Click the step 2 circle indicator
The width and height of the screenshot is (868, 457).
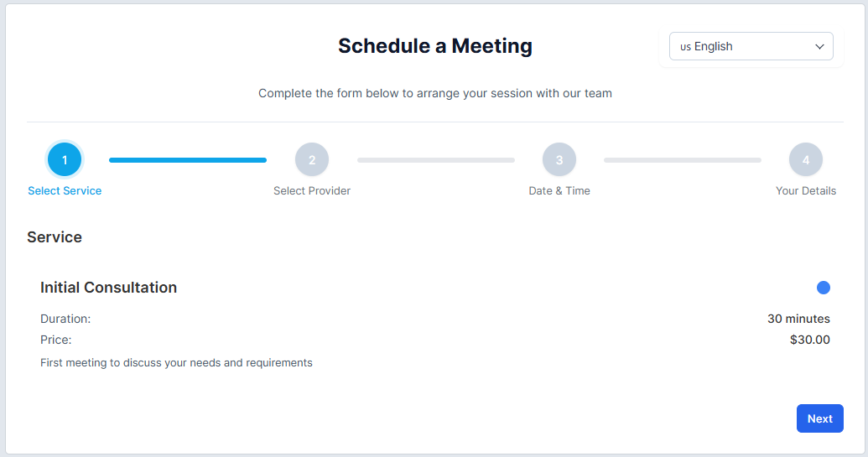[x=312, y=159]
